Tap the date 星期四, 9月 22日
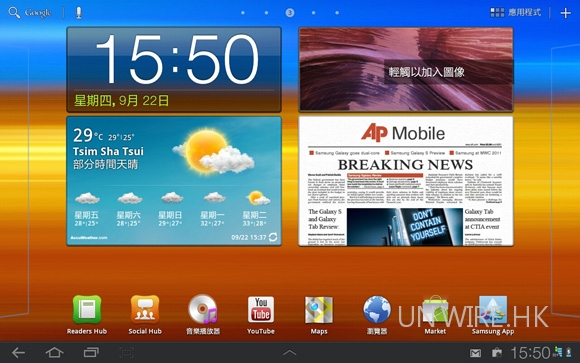Screen dimensions: 580x363 (121, 100)
